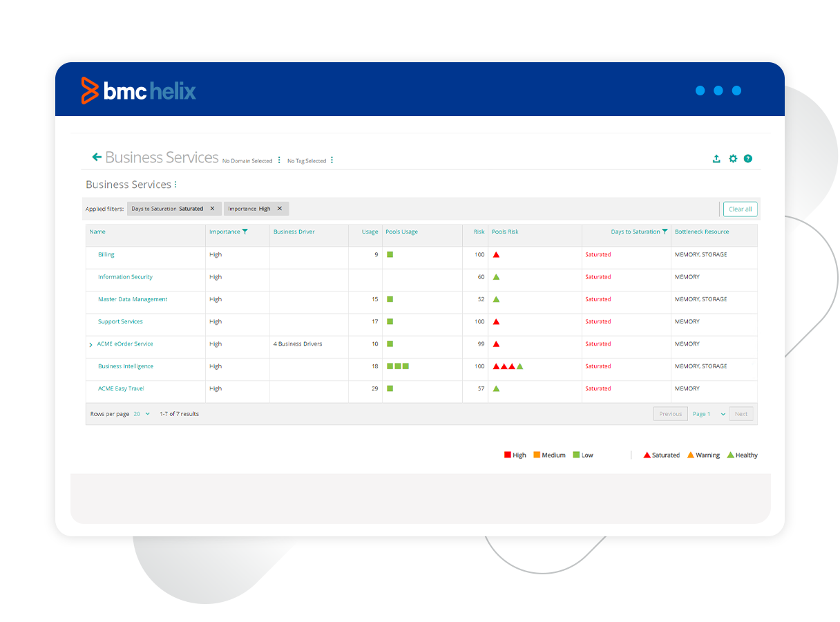Remove the Days to Saturation Saturated filter
This screenshot has height=622, width=840.
tap(212, 209)
